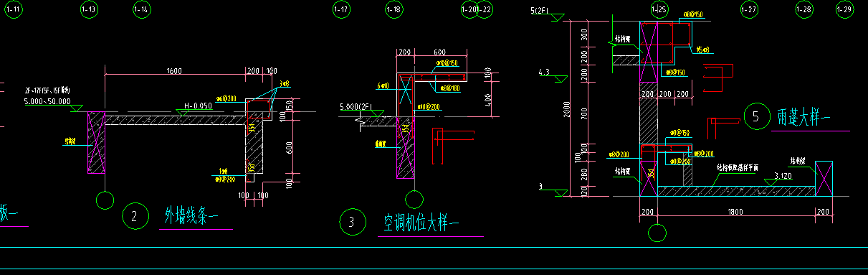The height and width of the screenshot is (275, 868).
Task: Select the 5(2F) level marker text
Action: point(540,11)
